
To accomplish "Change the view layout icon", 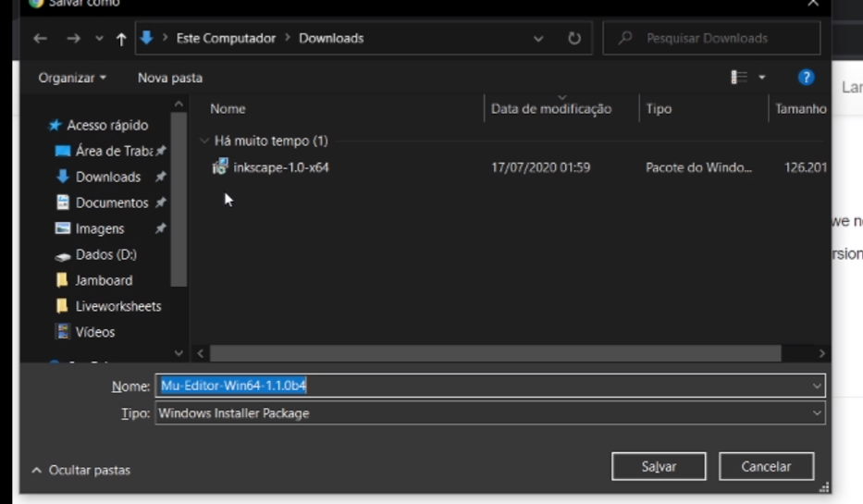I will click(739, 78).
